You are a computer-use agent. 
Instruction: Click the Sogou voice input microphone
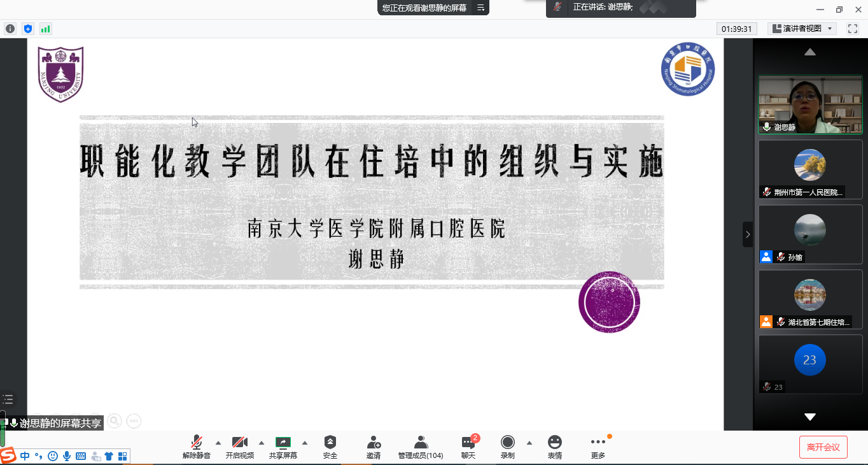pyautogui.click(x=67, y=456)
